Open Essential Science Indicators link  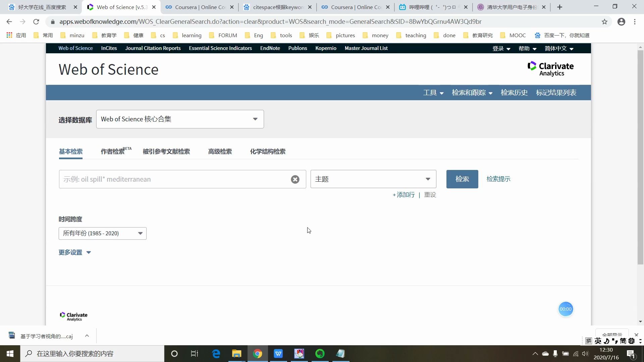220,48
